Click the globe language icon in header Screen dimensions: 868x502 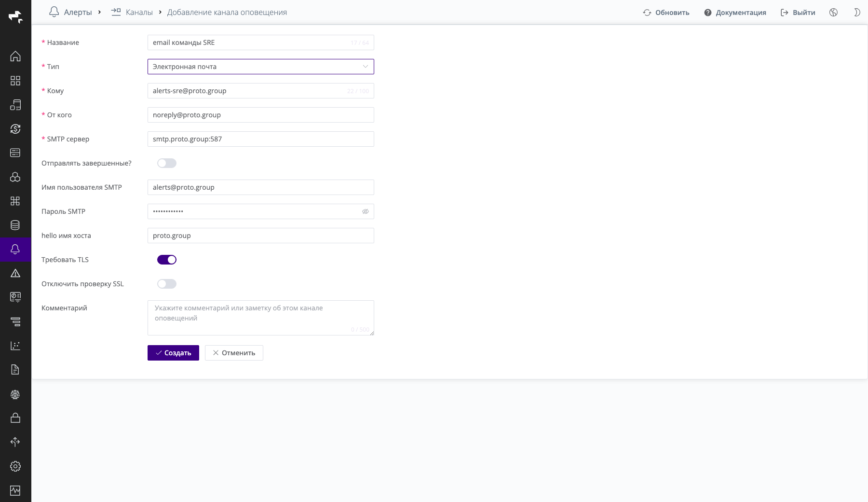click(833, 13)
